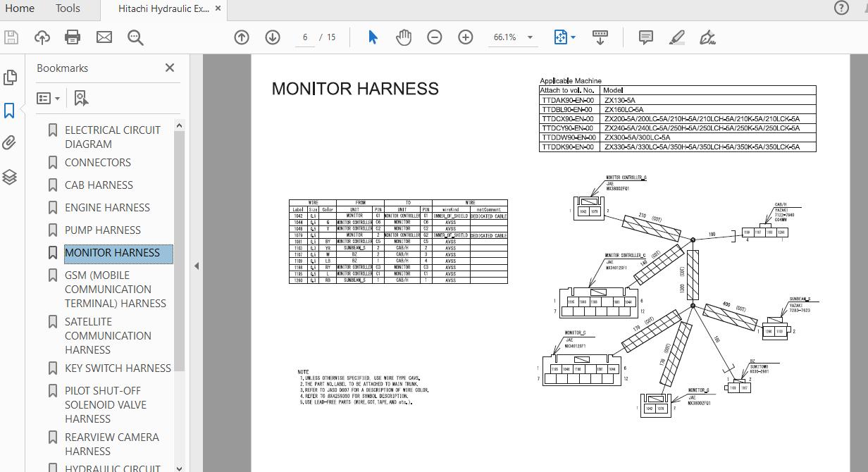
Task: Zoom out with minus icon
Action: pos(435,37)
